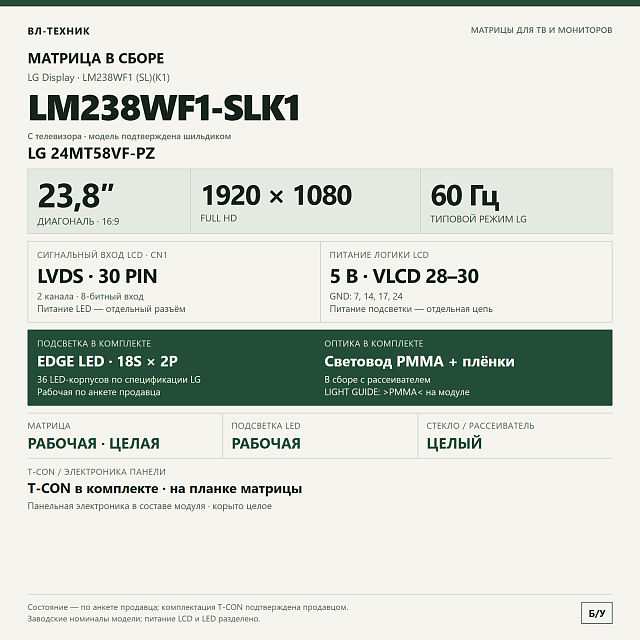Click Питание подсветки — отдельная цепь line
The height and width of the screenshot is (640, 640).
point(411,309)
